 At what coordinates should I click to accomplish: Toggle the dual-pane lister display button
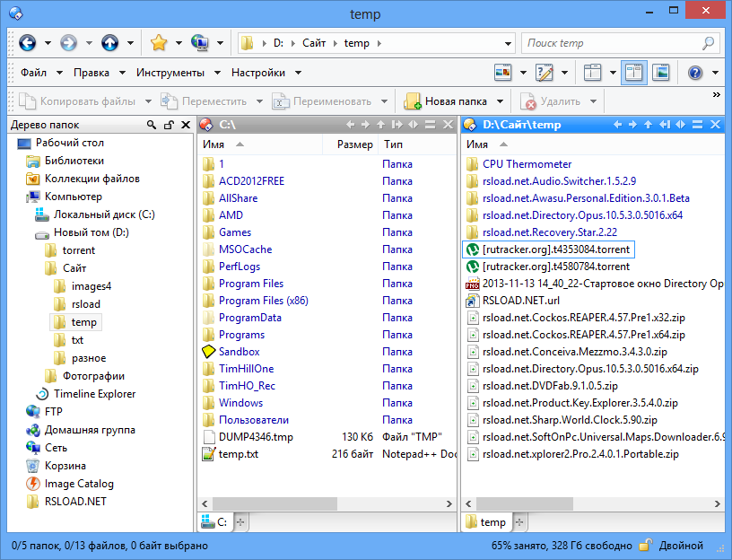[x=634, y=73]
